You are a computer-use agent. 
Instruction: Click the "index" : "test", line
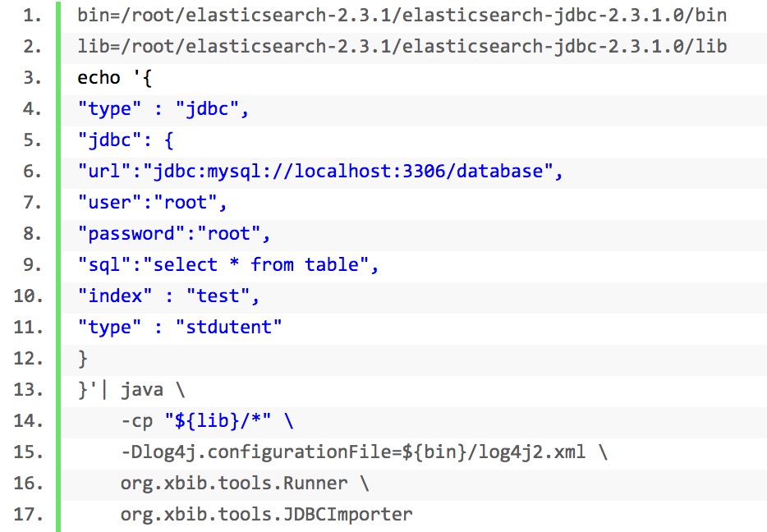tap(168, 296)
